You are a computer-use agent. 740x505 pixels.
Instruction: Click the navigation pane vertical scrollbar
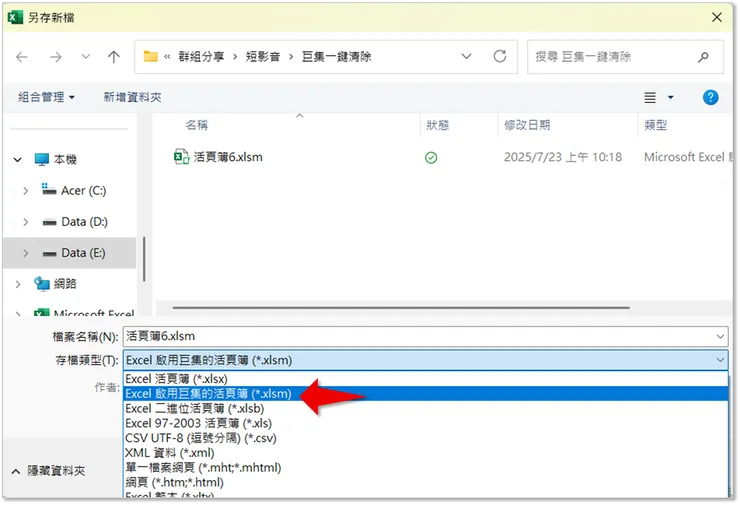pyautogui.click(x=143, y=259)
